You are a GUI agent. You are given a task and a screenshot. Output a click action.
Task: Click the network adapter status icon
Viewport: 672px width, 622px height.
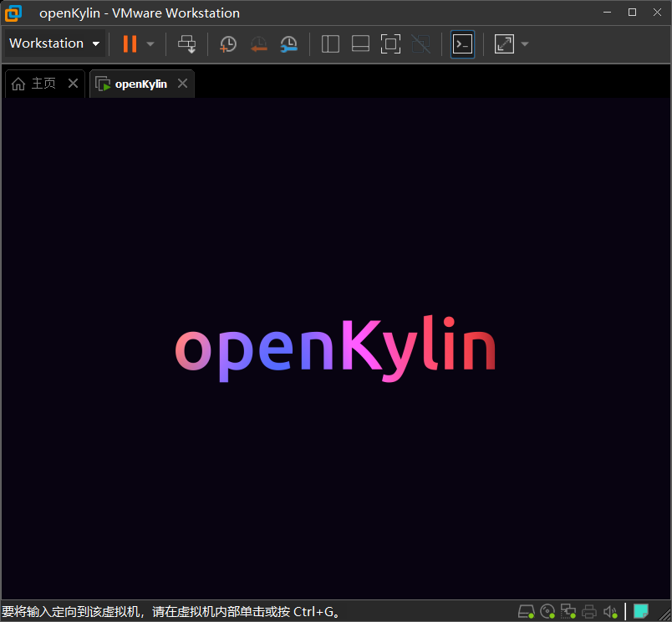[x=568, y=611]
